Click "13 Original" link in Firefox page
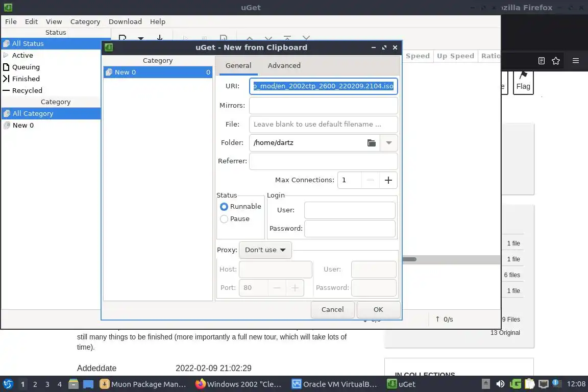Viewport: 588px width, 392px height. [505, 333]
